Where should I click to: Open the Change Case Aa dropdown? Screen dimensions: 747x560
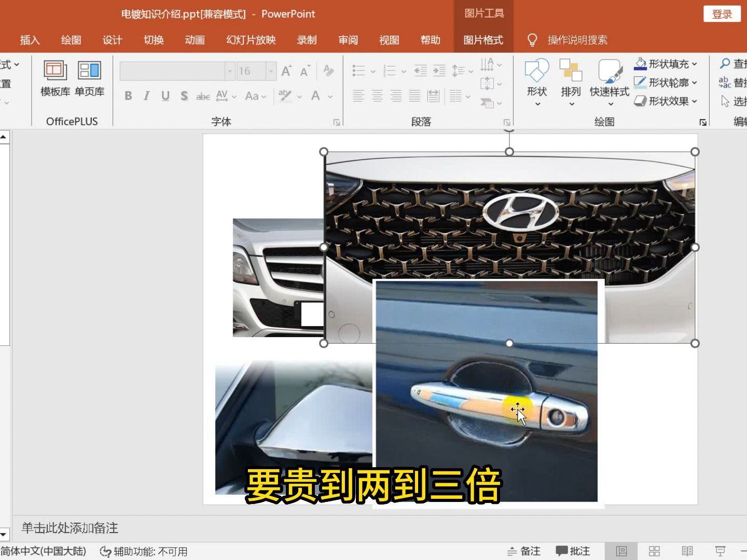coord(255,96)
